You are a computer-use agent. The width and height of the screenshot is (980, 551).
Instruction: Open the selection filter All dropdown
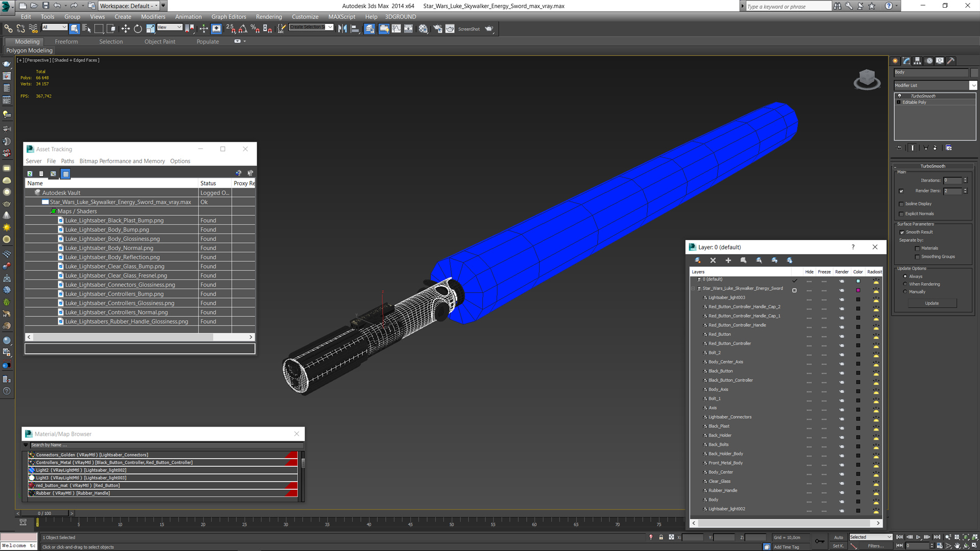[55, 27]
